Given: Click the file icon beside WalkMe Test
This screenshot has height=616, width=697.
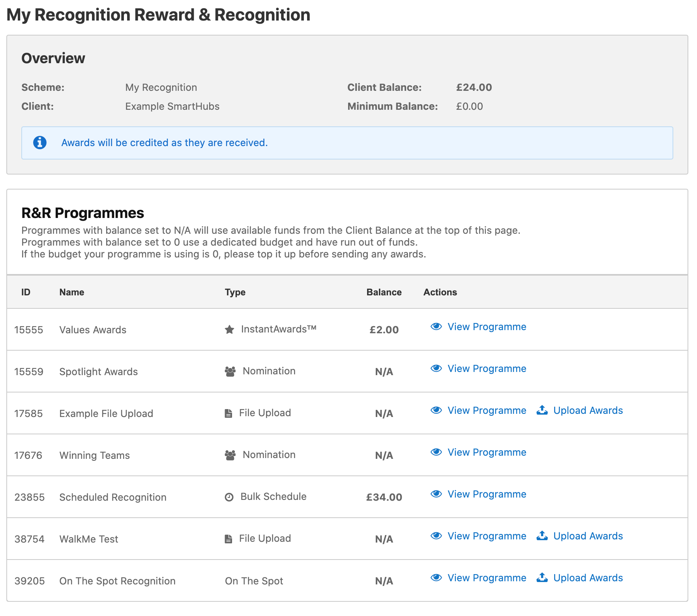Looking at the screenshot, I should [229, 538].
